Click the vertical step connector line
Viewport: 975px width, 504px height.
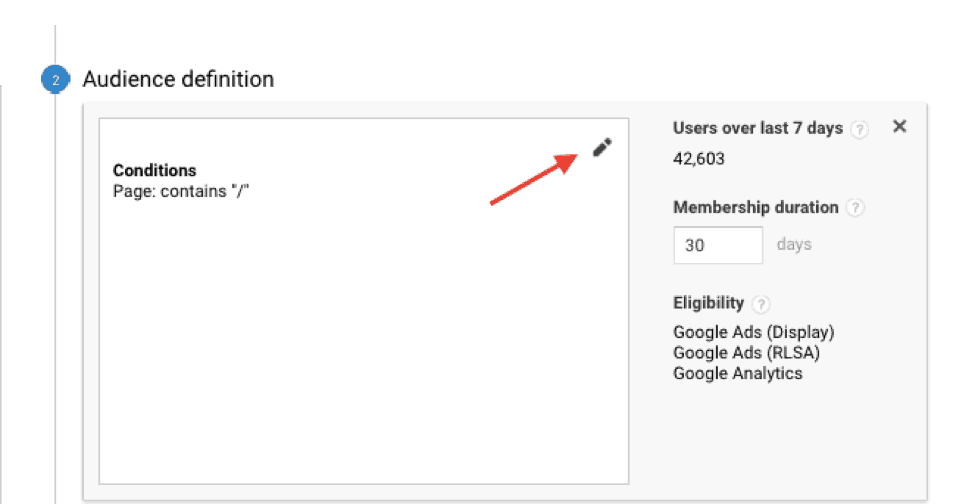click(55, 300)
